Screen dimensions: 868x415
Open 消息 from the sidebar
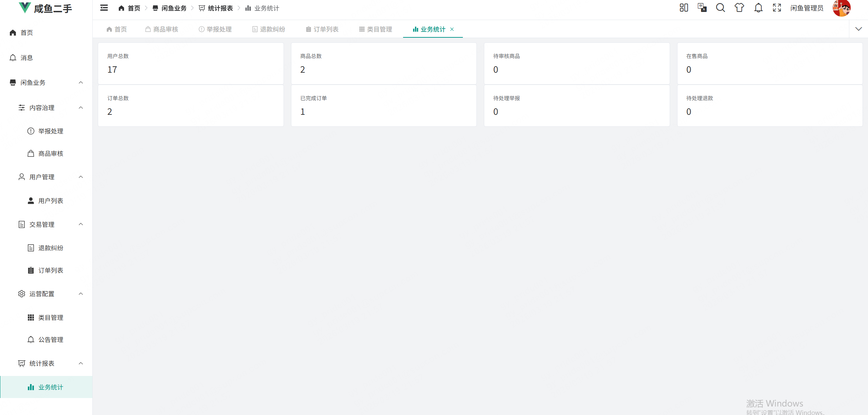(x=26, y=57)
